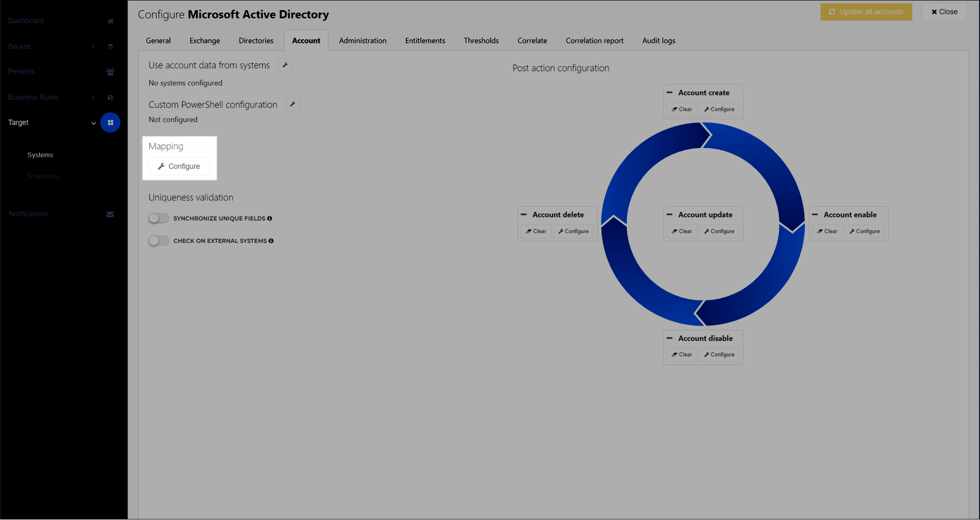Image resolution: width=980 pixels, height=520 pixels.
Task: Click Clear under Account delete
Action: pos(536,231)
